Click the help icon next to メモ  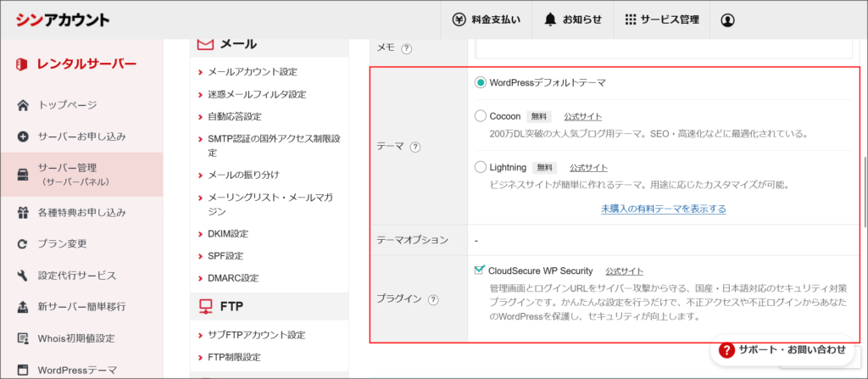(x=407, y=48)
